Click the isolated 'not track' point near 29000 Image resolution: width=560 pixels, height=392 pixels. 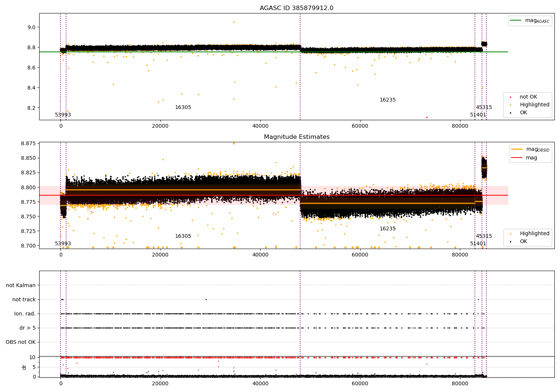click(x=206, y=299)
